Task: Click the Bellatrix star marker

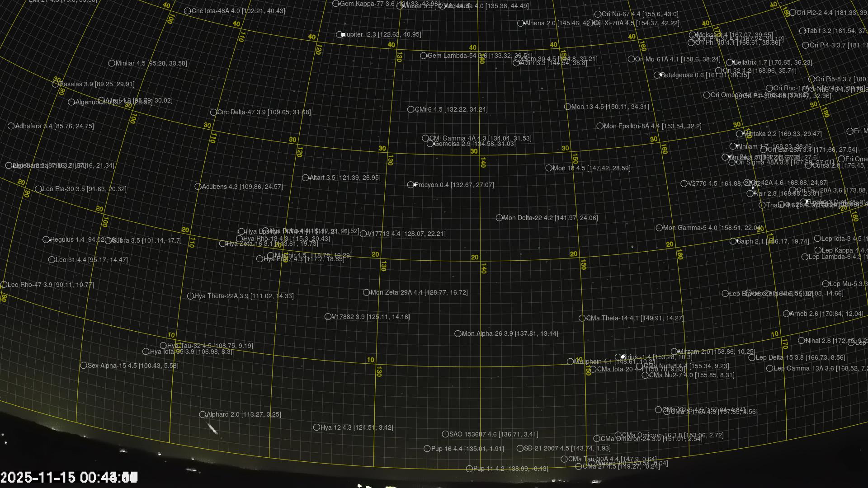Action: [730, 63]
